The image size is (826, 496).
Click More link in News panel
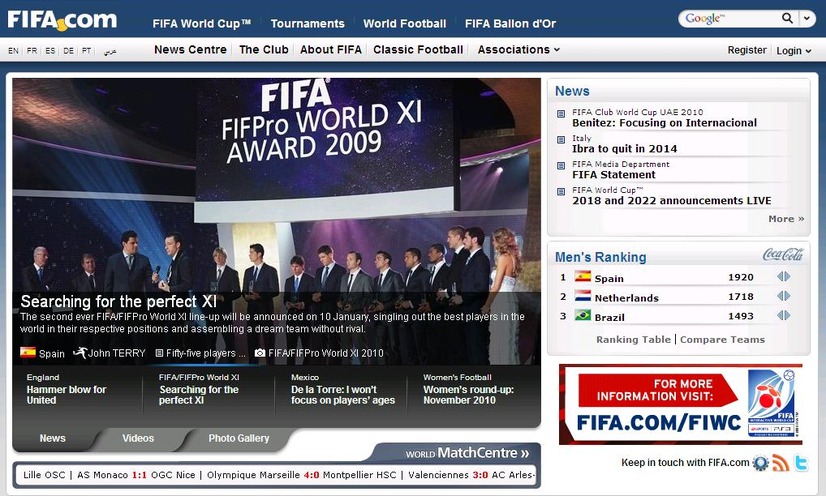click(786, 219)
